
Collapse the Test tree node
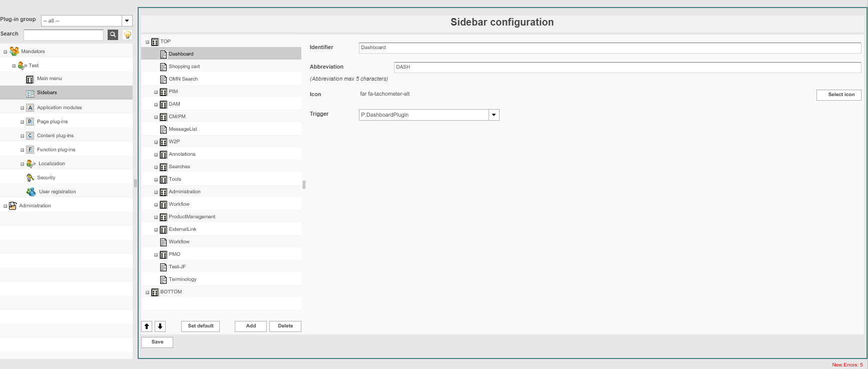tap(14, 66)
